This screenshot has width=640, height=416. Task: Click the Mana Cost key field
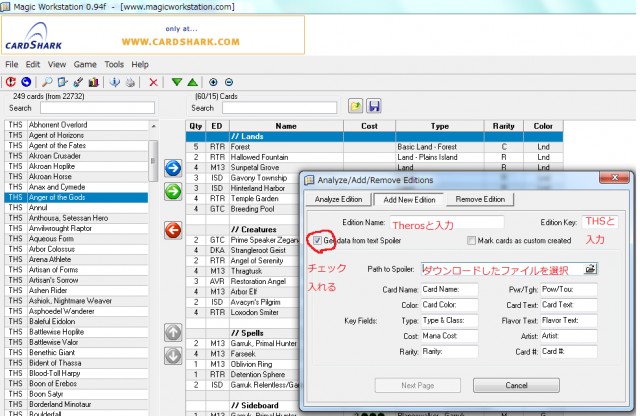(449, 336)
